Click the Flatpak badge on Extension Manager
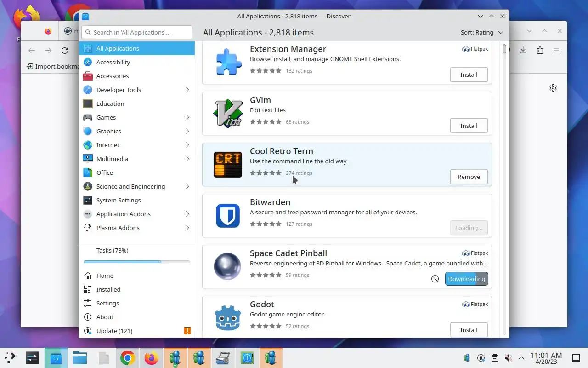588x368 pixels. (475, 49)
